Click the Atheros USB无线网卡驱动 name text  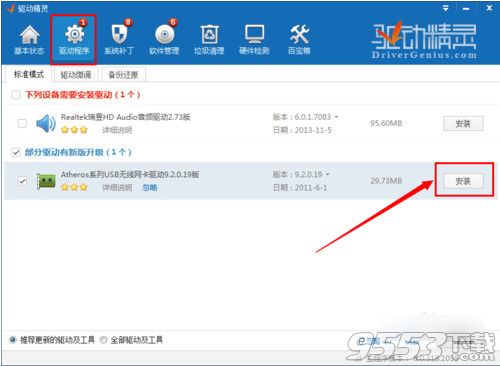tap(130, 174)
